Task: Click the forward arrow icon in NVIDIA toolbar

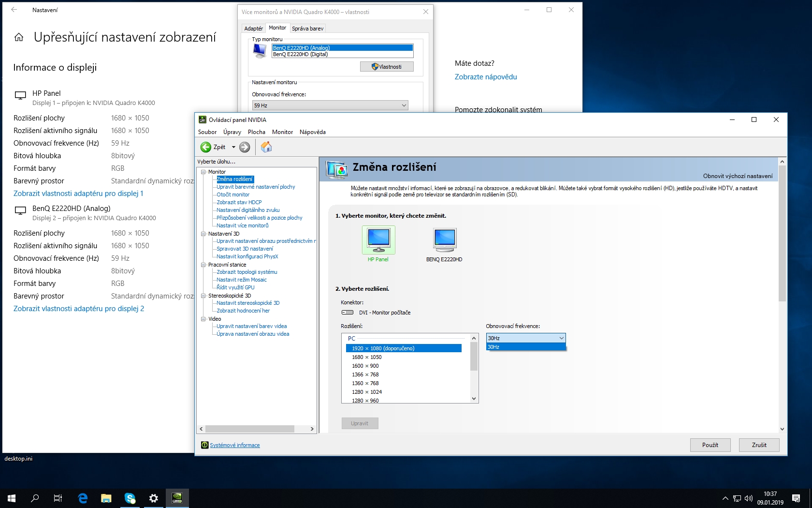Action: 245,147
